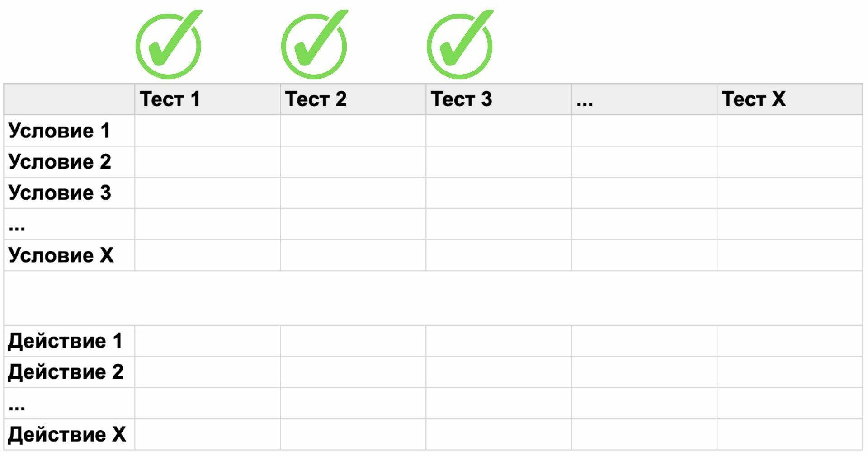The height and width of the screenshot is (456, 868).
Task: Select cell at Условие 1 and Тест 1
Action: point(208,131)
